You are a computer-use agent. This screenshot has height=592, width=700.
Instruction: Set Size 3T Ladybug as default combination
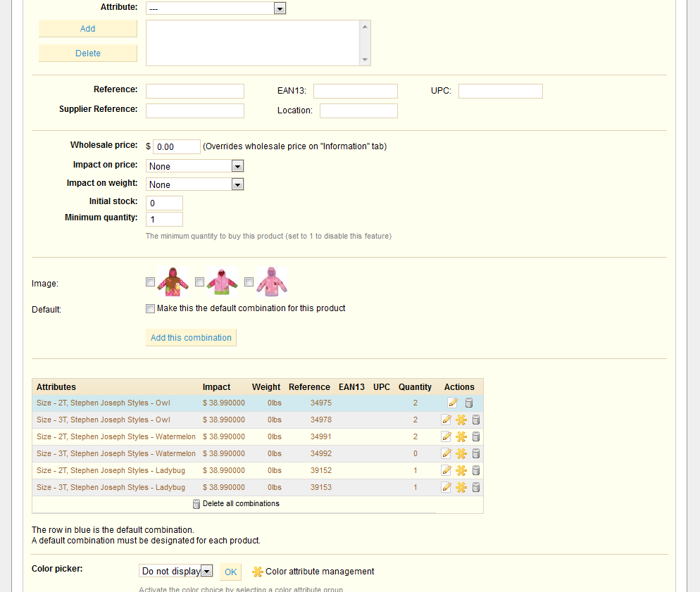(x=461, y=487)
